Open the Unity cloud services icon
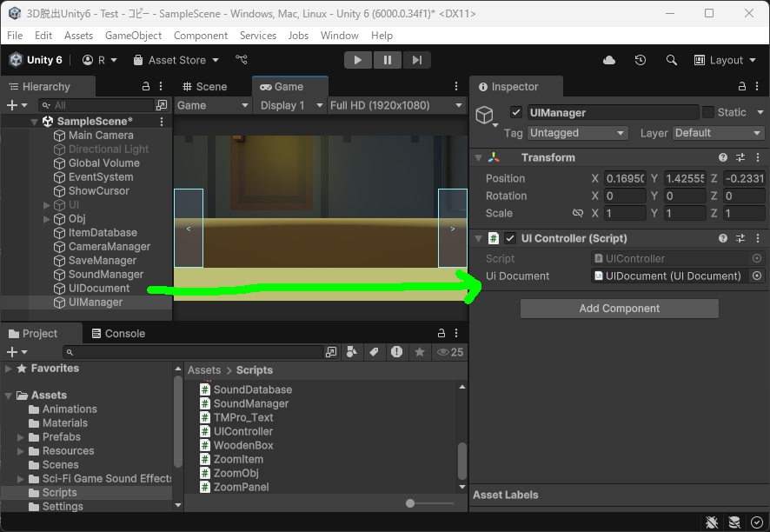770x532 pixels. tap(609, 60)
